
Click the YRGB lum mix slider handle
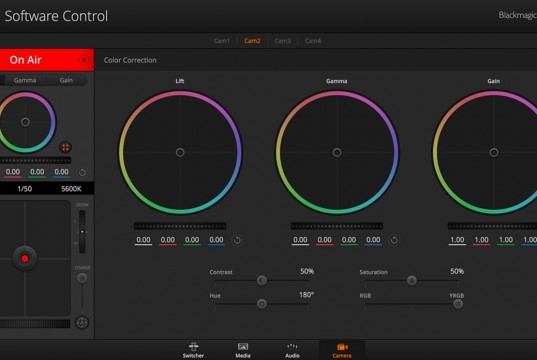click(458, 304)
